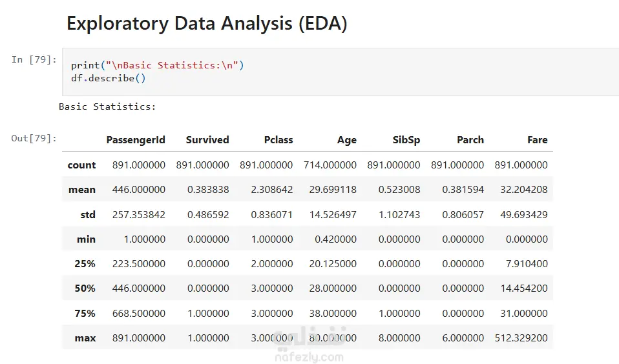Click the max Fare value 512.329200
619x364 pixels.
pyautogui.click(x=521, y=338)
